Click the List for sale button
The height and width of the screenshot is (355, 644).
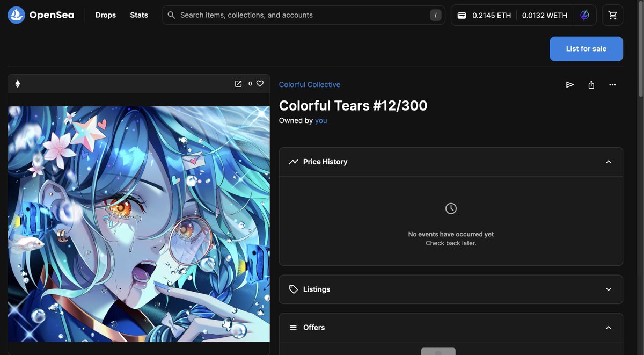coord(586,48)
